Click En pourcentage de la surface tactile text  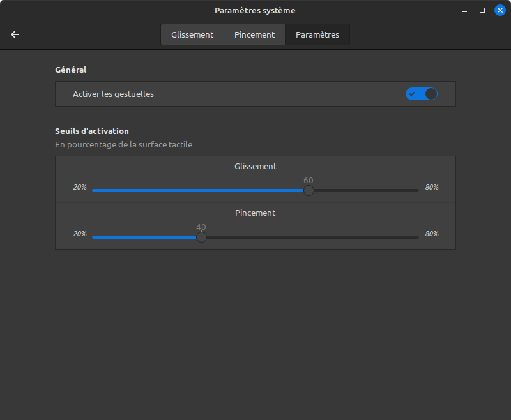[123, 144]
